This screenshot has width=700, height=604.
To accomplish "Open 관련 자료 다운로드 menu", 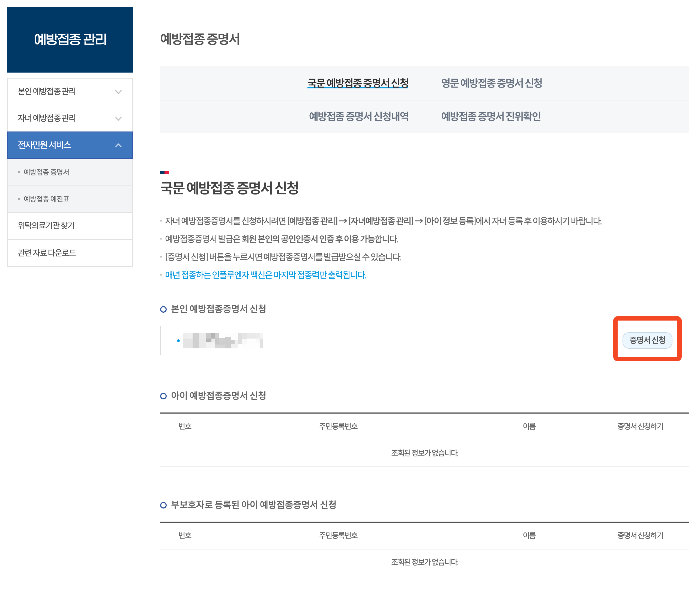I will point(47,253).
